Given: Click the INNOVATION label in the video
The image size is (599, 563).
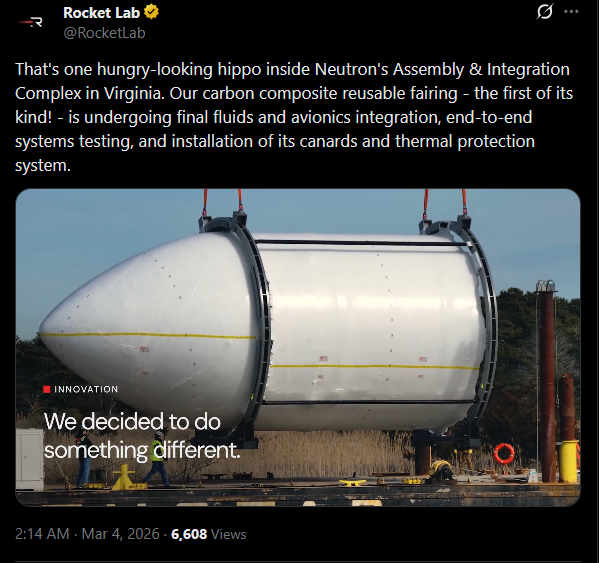Looking at the screenshot, I should tap(86, 389).
